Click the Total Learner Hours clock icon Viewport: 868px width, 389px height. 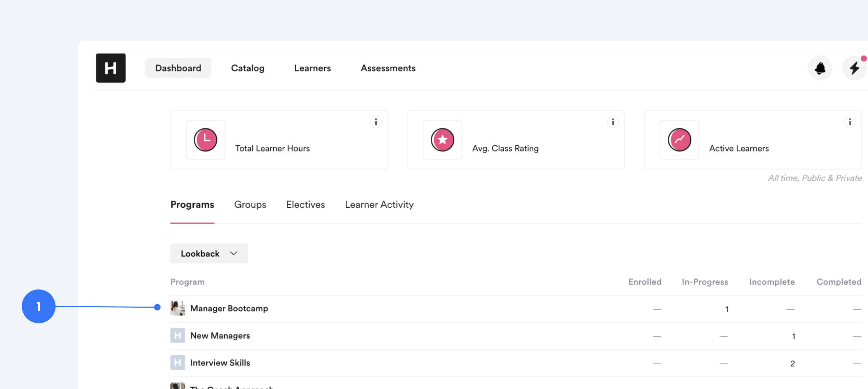(205, 140)
